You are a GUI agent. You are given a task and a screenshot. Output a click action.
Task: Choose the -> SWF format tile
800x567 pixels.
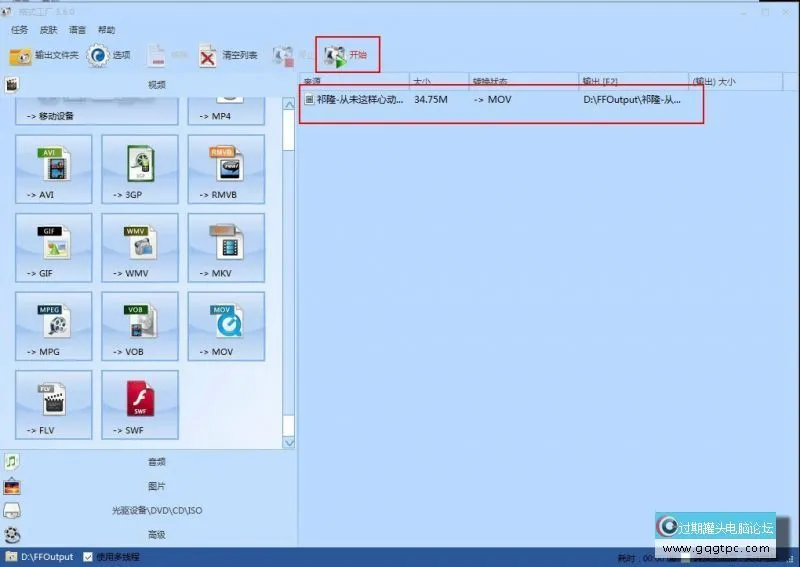tap(140, 405)
